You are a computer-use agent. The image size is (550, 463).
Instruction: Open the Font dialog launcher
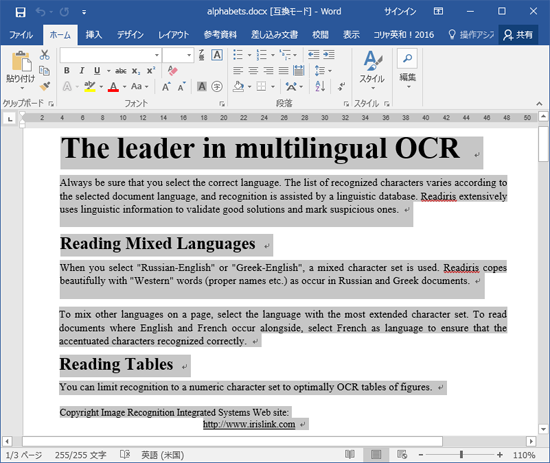click(x=222, y=103)
